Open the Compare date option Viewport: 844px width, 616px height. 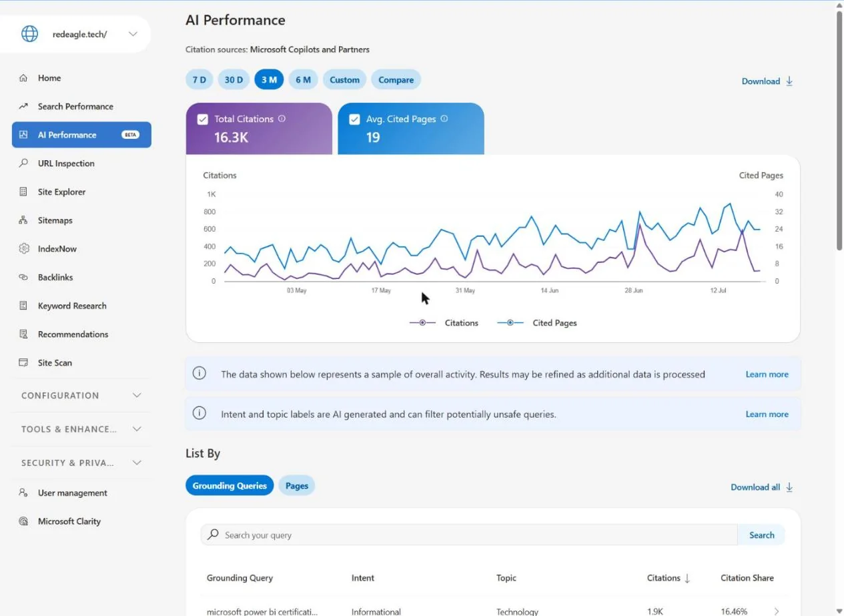click(396, 79)
